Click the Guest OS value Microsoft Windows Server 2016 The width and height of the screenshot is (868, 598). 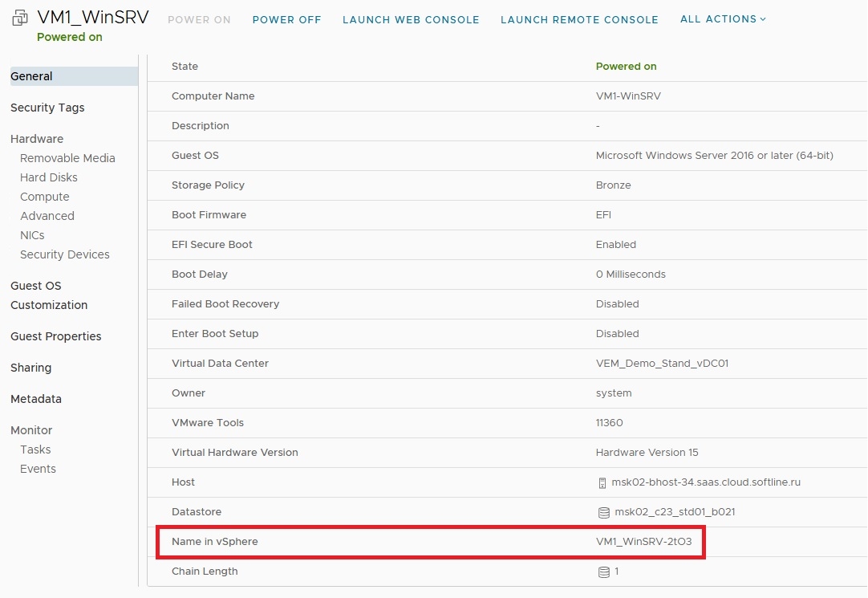click(715, 156)
